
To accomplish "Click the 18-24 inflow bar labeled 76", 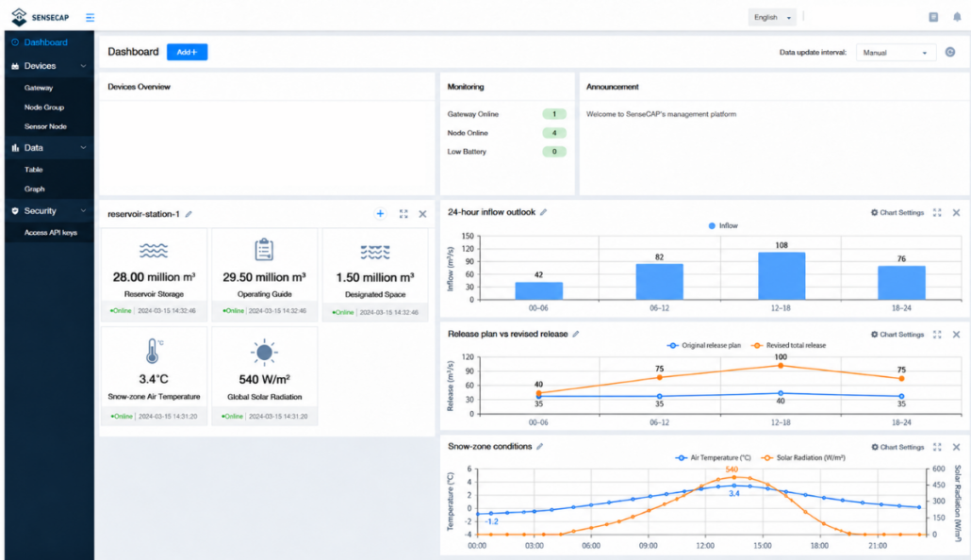I will coord(901,283).
